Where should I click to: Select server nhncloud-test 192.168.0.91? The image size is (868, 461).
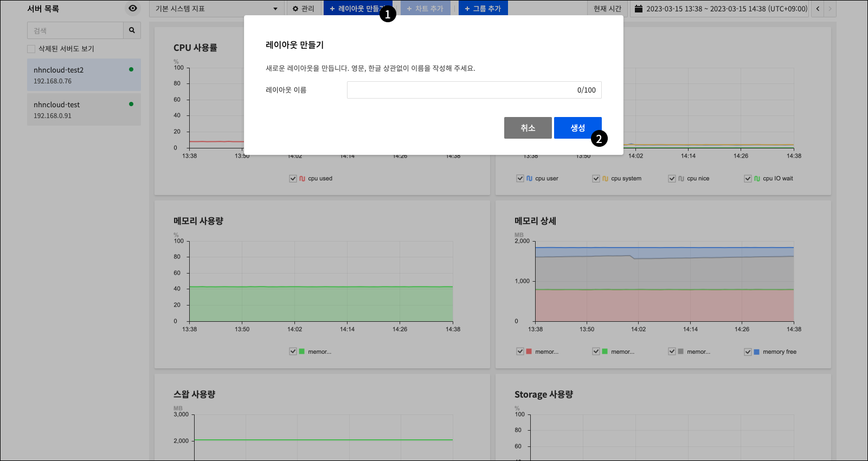(84, 109)
